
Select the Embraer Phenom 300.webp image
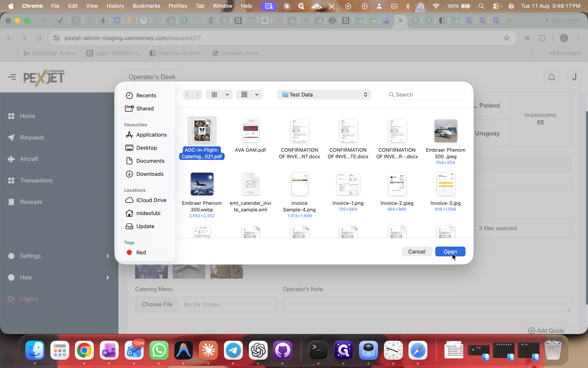click(x=202, y=195)
